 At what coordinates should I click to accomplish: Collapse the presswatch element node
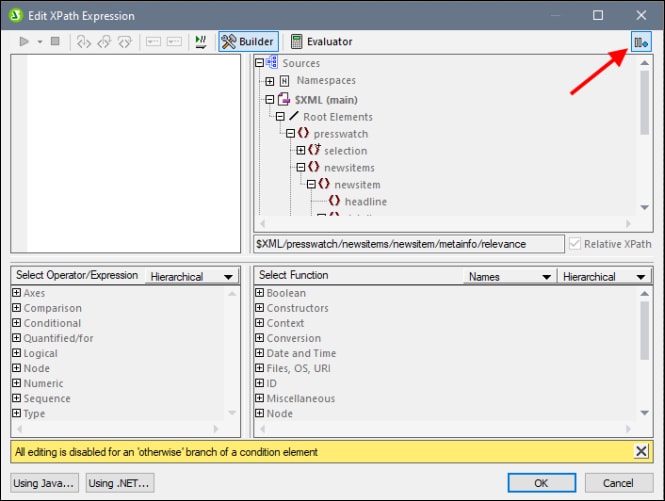tap(291, 134)
